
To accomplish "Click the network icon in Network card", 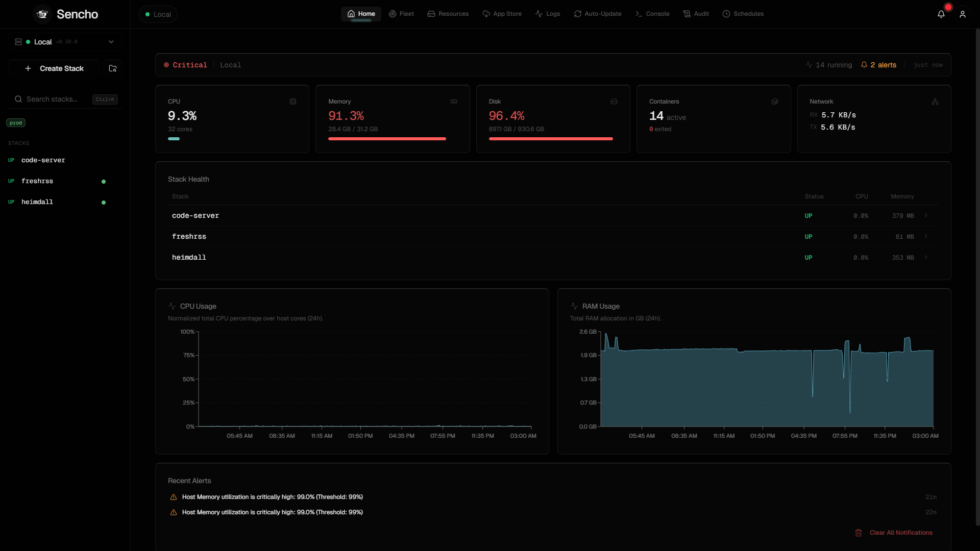I will (x=935, y=102).
